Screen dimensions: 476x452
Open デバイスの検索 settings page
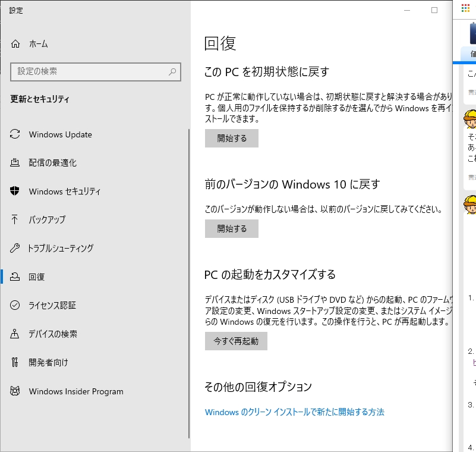94,334
